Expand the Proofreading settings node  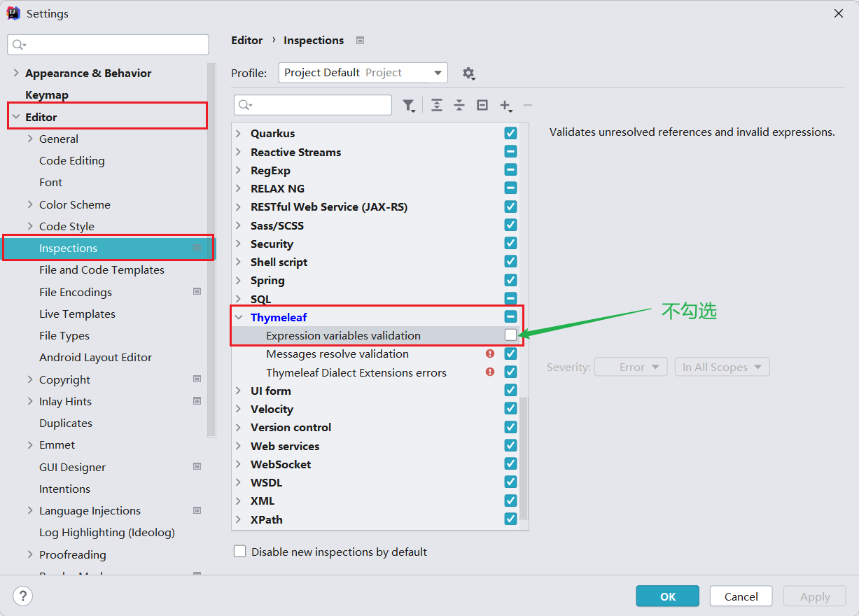[30, 554]
